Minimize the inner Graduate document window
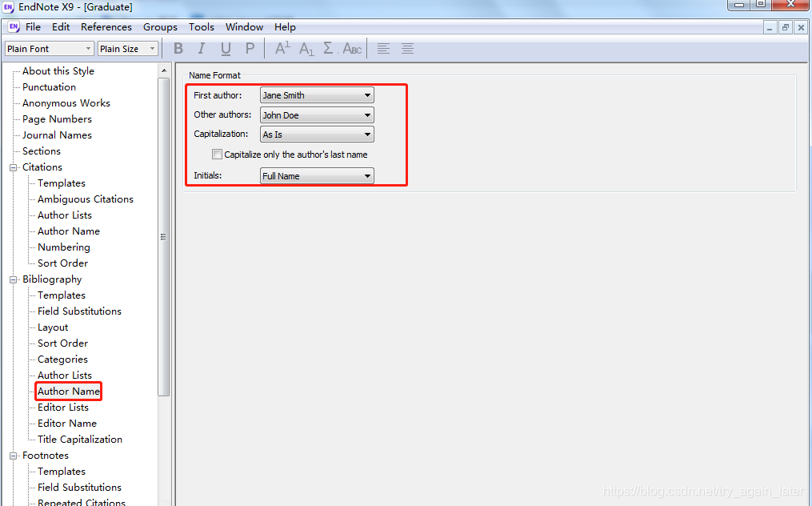The height and width of the screenshot is (506, 812). tap(770, 27)
